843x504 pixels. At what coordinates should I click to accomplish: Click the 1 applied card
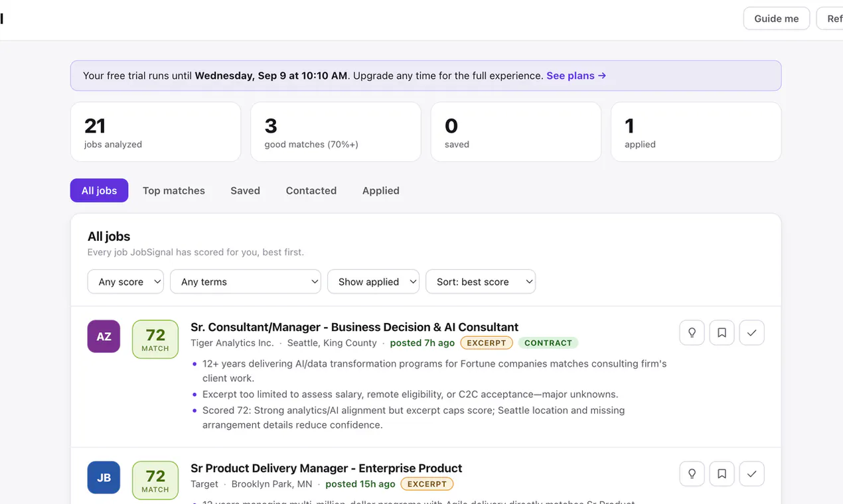[696, 131]
